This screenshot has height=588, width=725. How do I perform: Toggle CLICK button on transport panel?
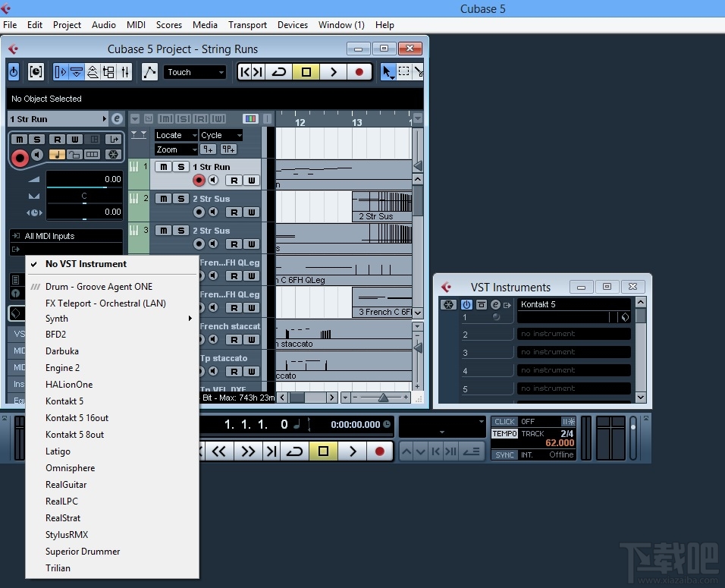pos(504,421)
